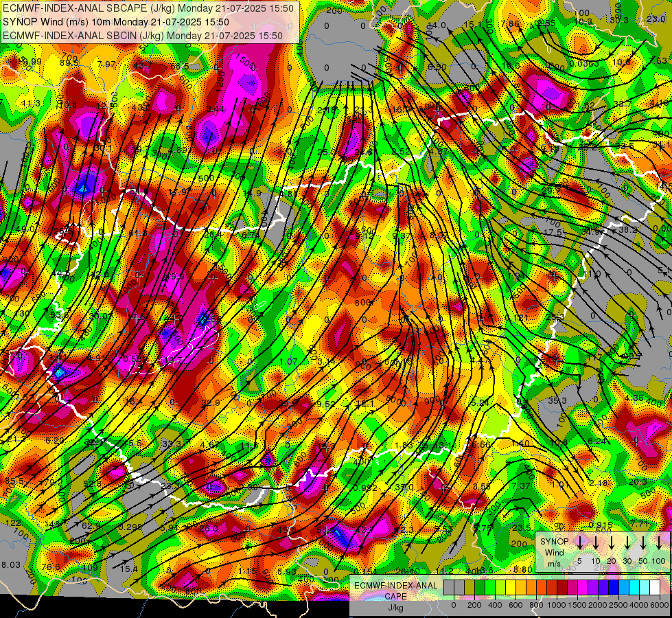The width and height of the screenshot is (672, 618).
Task: Click station value 17.5
Action: click(x=553, y=233)
